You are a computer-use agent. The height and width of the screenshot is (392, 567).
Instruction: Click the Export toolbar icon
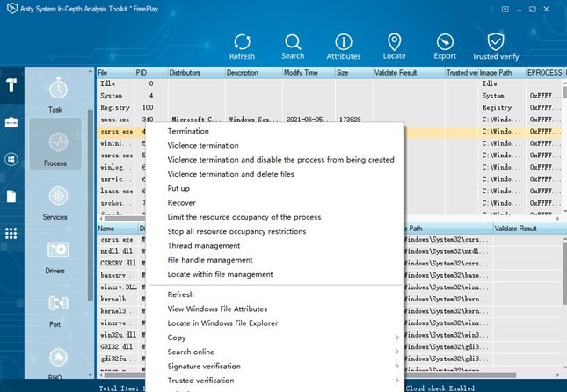point(445,43)
